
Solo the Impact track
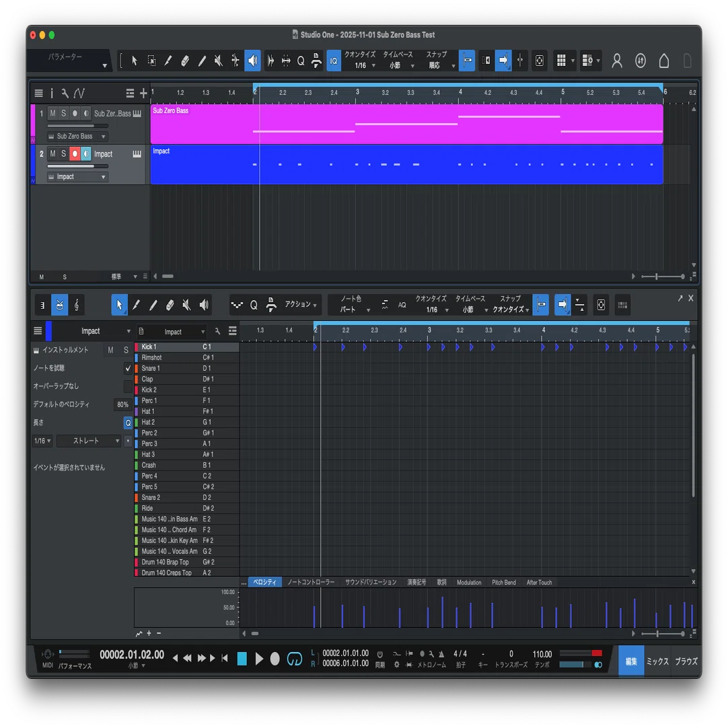click(x=64, y=153)
